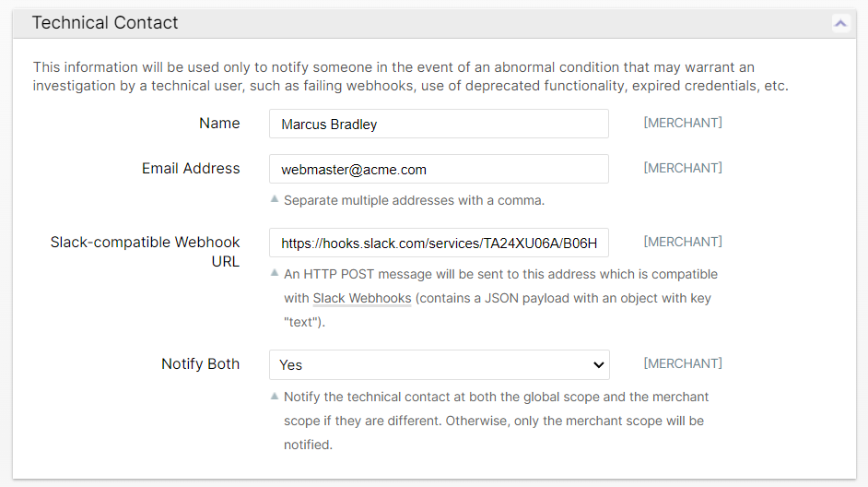The image size is (868, 487).
Task: Click the hint triangle below Notify Both
Action: tap(275, 396)
